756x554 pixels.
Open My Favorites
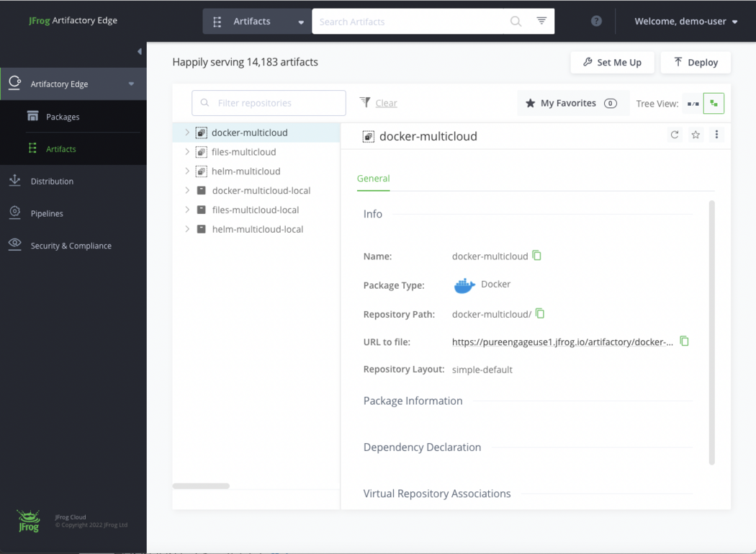(x=573, y=103)
